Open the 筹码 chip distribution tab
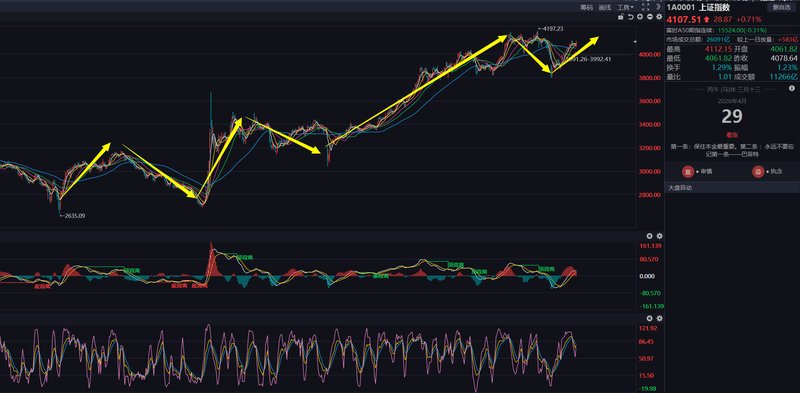 pos(586,8)
